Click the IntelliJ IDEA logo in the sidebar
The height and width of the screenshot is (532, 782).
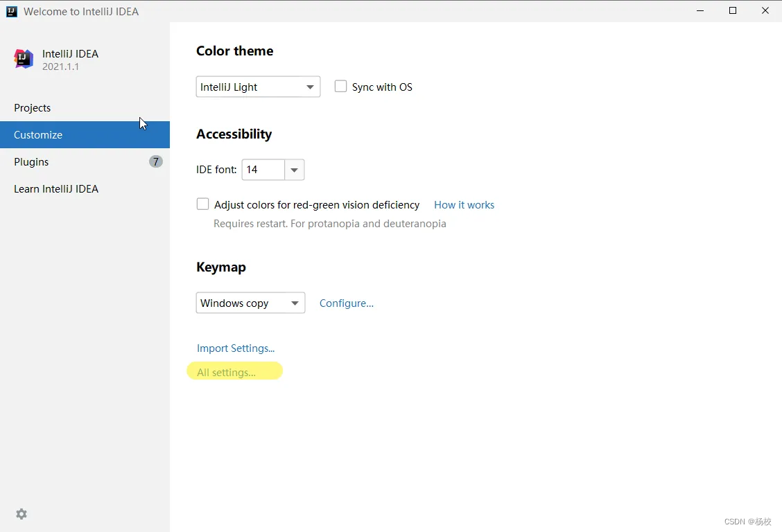tap(24, 60)
